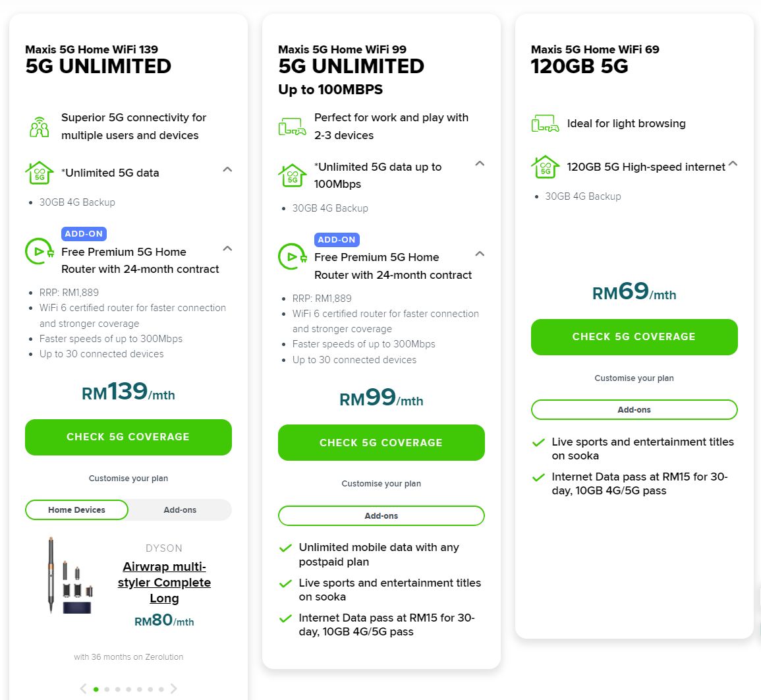Open the Add-ons pill on WiFi 69 card
761x700 pixels.
click(x=634, y=409)
